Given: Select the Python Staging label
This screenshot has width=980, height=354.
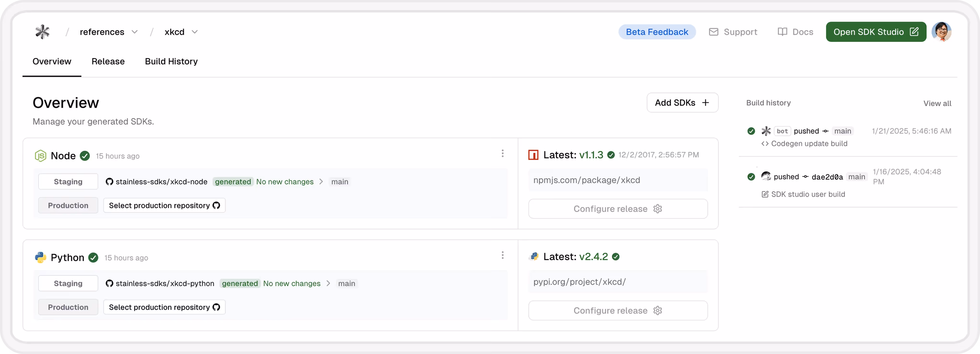Looking at the screenshot, I should click(68, 284).
